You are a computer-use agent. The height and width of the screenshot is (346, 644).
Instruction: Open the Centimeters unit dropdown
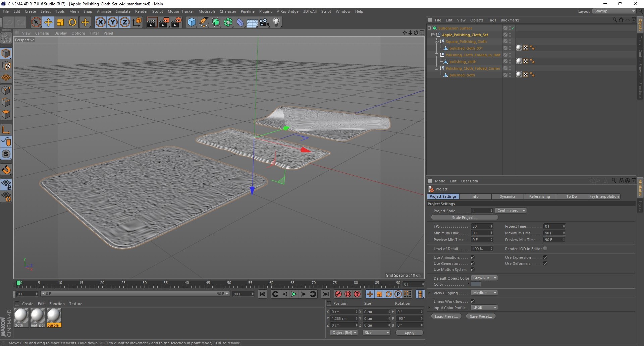pos(511,211)
